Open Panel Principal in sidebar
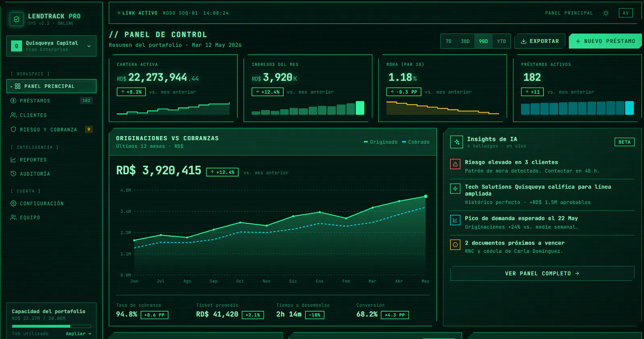Image resolution: width=644 pixels, height=339 pixels. [x=52, y=86]
